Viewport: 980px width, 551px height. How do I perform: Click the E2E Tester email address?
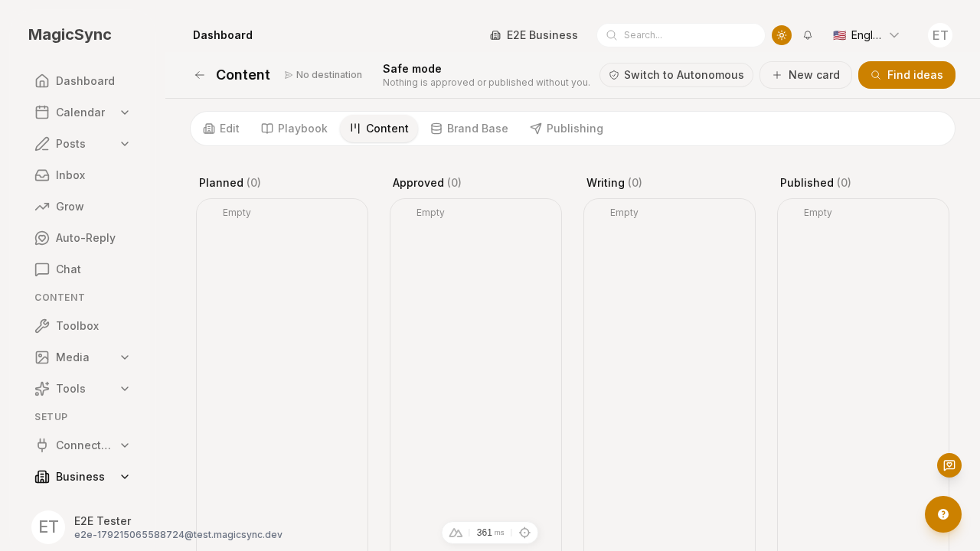point(178,535)
